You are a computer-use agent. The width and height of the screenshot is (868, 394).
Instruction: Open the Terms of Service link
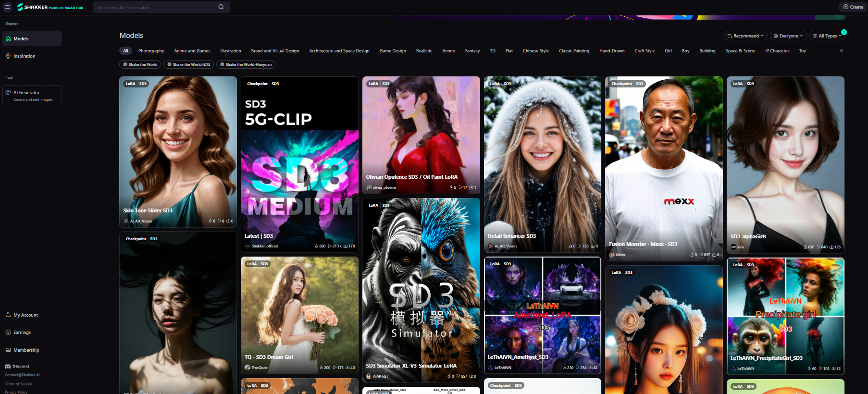18,384
